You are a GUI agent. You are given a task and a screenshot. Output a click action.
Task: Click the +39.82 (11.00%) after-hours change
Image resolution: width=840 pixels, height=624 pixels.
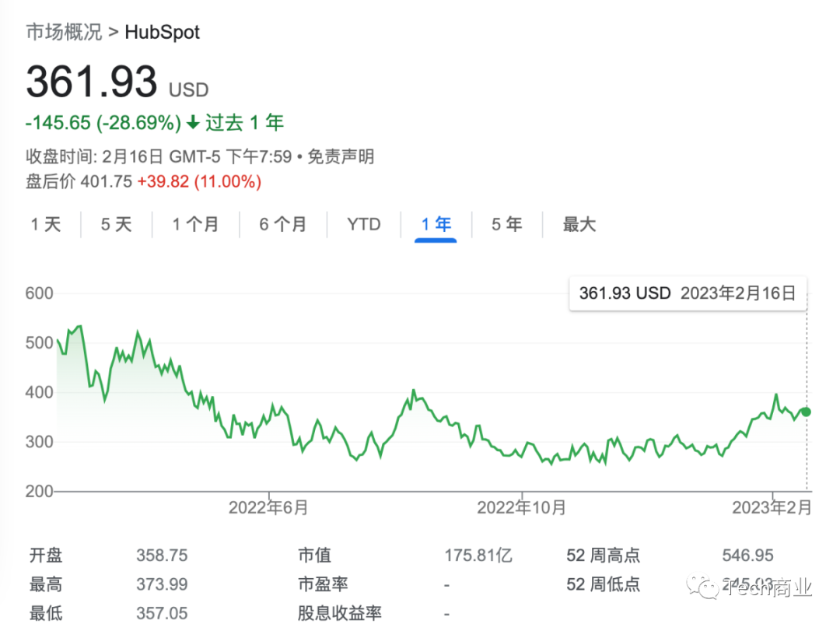(x=199, y=181)
